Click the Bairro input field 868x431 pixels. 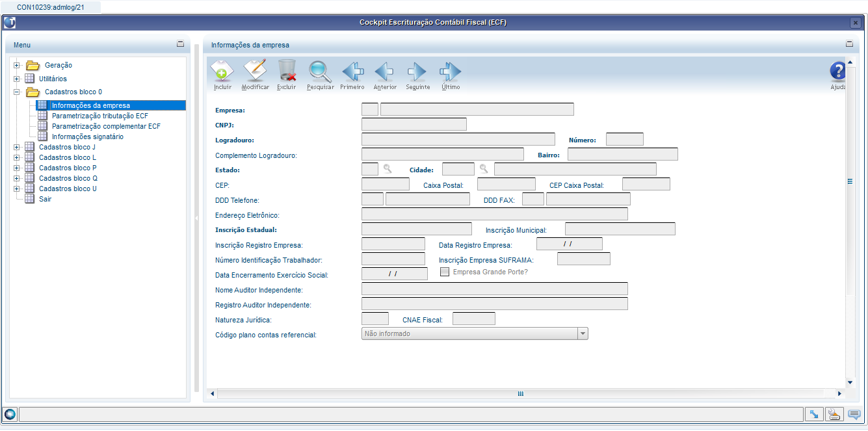[x=622, y=154]
